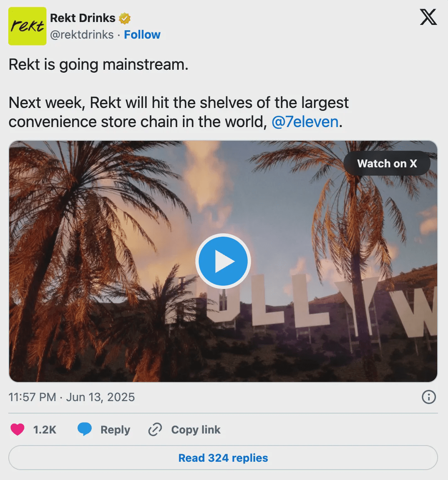Click the blue reply bubble icon
448x480 pixels.
[x=85, y=430]
